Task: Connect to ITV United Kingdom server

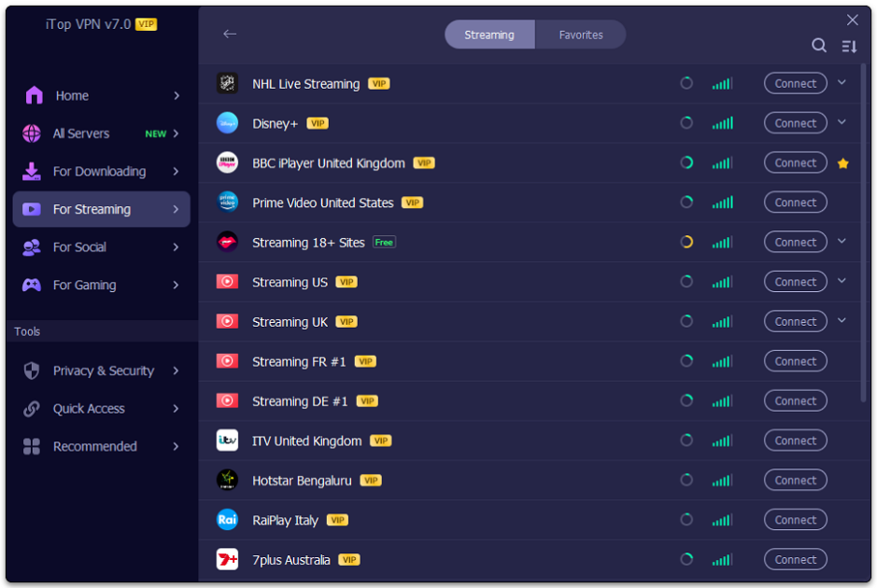Action: point(795,441)
